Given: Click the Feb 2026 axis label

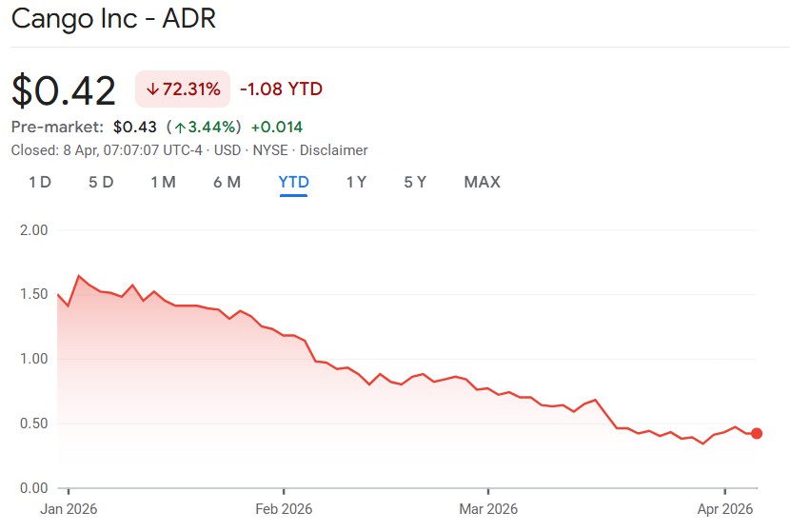Looking at the screenshot, I should (284, 508).
